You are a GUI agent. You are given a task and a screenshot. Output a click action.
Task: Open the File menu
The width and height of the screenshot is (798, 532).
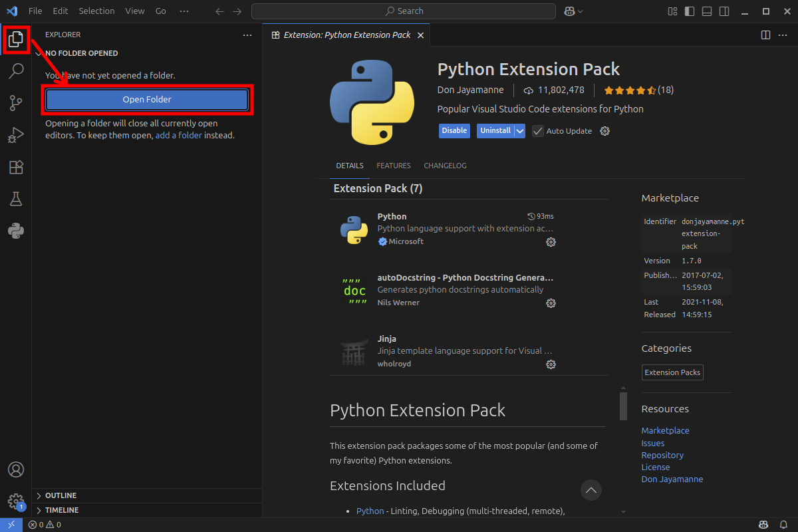(x=35, y=11)
